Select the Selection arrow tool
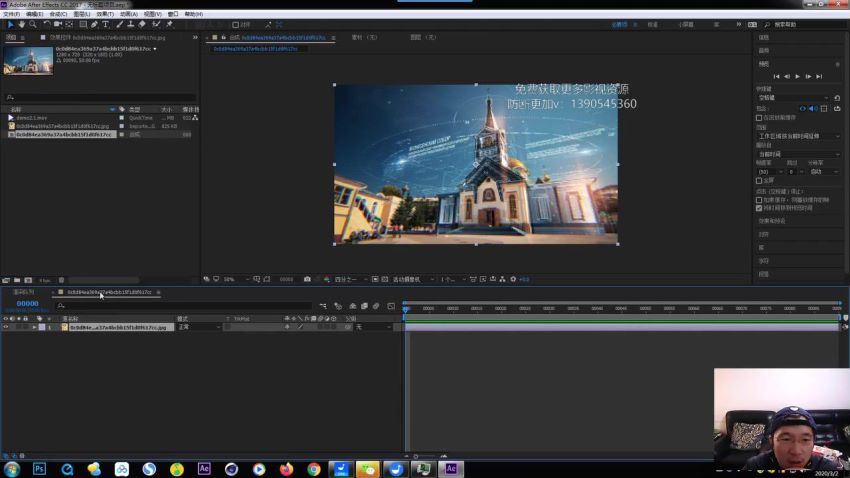This screenshot has width=850, height=478. pyautogui.click(x=10, y=24)
